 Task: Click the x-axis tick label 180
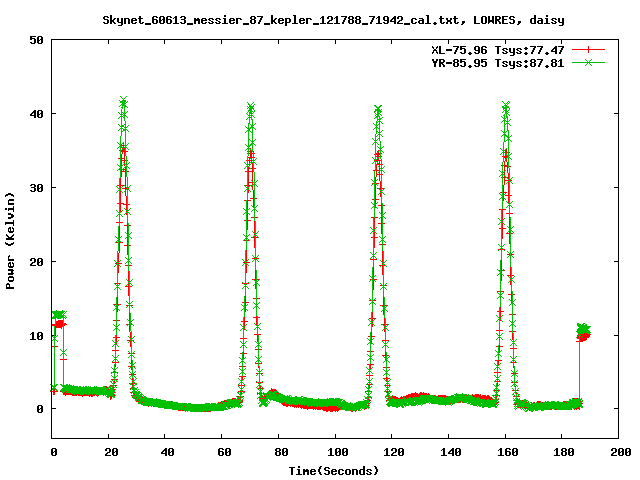(564, 452)
